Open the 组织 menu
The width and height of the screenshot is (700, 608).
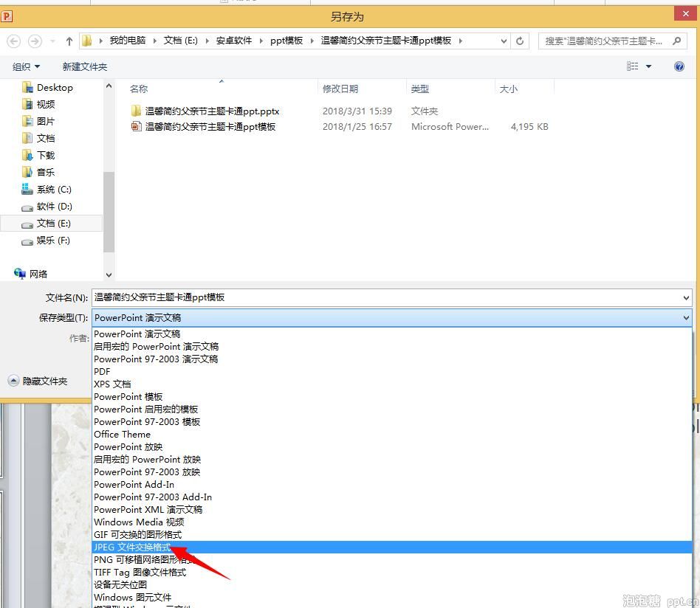pos(27,67)
